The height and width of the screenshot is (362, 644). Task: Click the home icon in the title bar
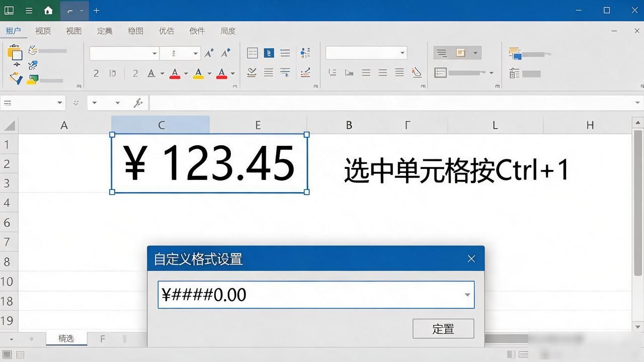[48, 11]
